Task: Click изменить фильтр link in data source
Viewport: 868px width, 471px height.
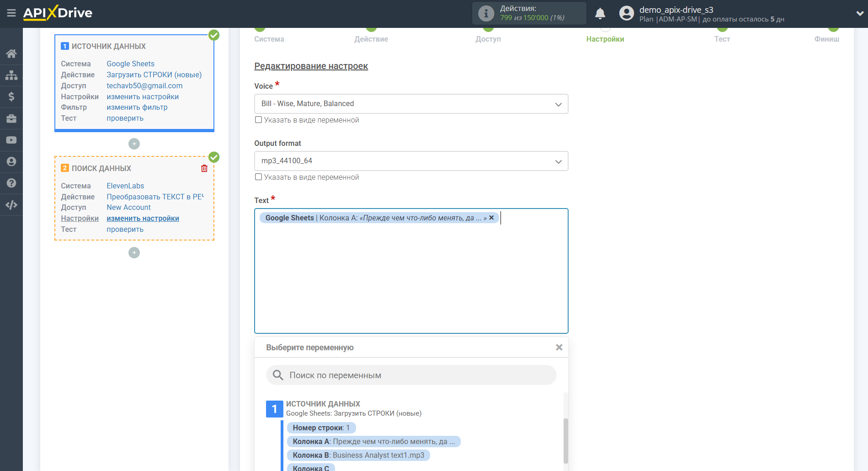Action: (x=137, y=107)
